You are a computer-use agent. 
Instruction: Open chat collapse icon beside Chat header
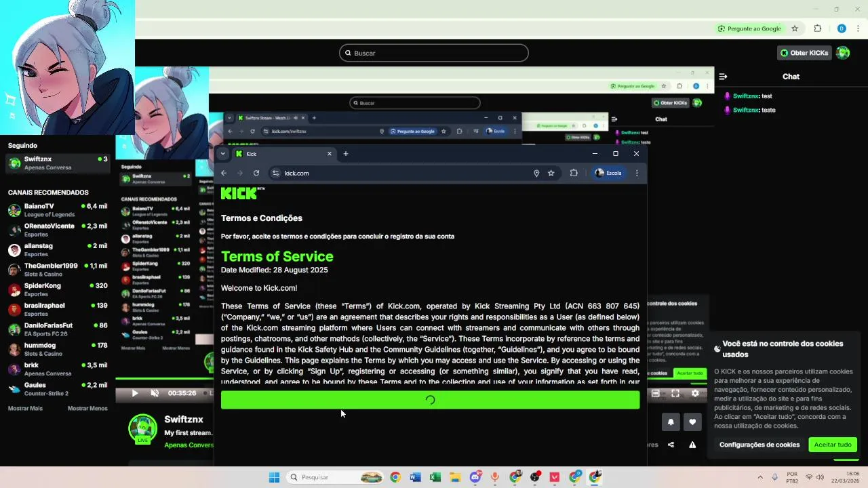point(723,77)
